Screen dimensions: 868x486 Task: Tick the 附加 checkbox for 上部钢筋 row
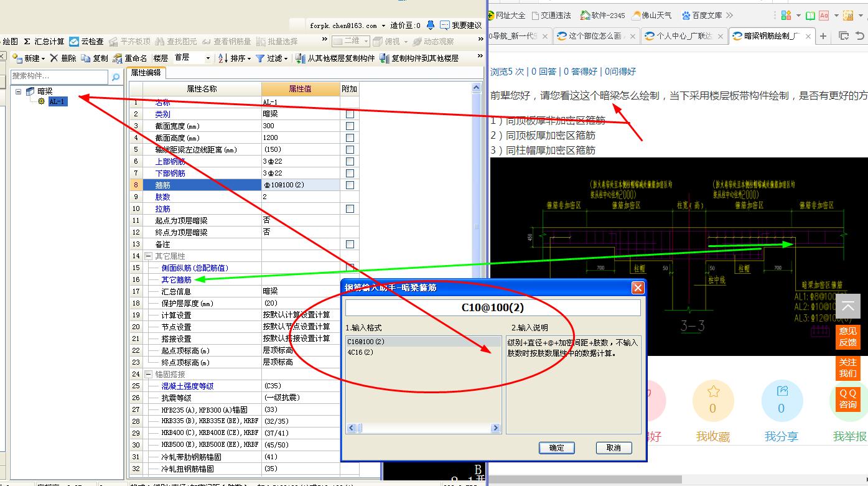[350, 161]
